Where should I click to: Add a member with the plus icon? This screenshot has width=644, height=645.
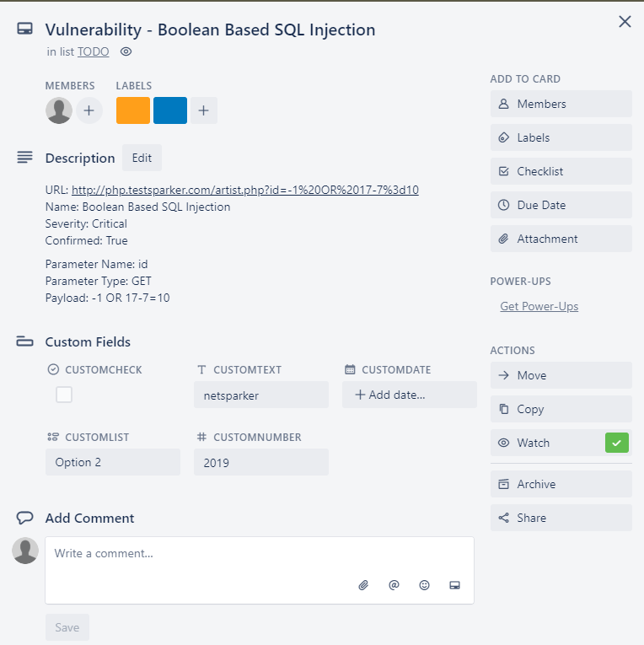click(x=89, y=110)
